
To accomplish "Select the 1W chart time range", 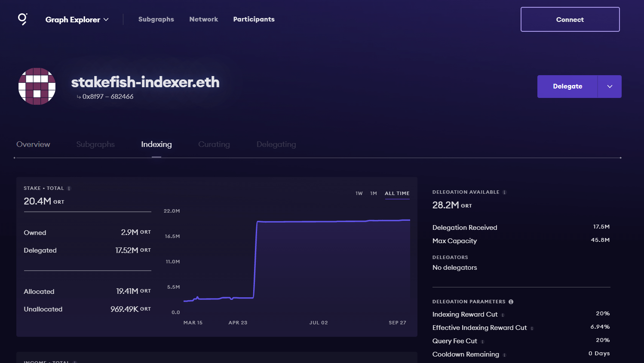I will coord(359,193).
